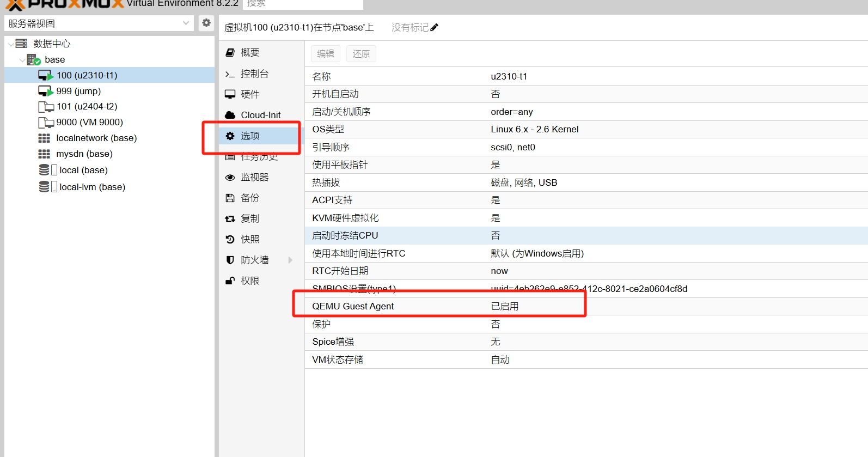
Task: Select localnetwork (base) SDN zone
Action: click(109, 138)
